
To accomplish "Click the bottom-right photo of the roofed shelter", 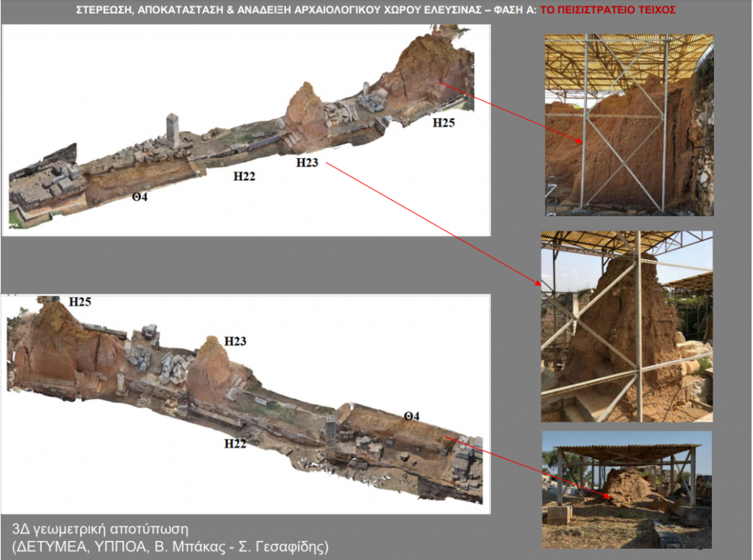I will (x=627, y=489).
